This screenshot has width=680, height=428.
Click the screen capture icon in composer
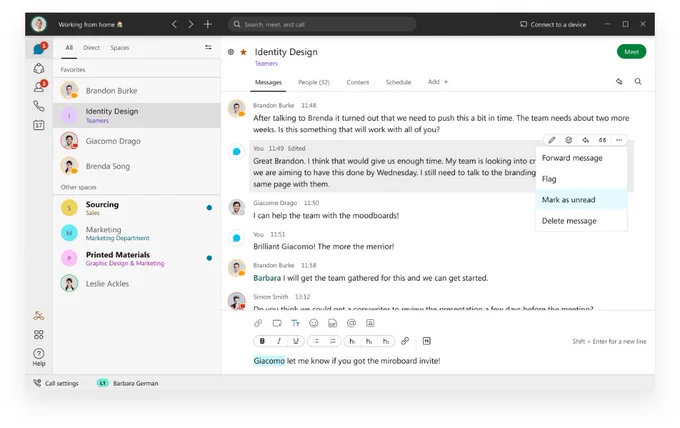click(277, 323)
